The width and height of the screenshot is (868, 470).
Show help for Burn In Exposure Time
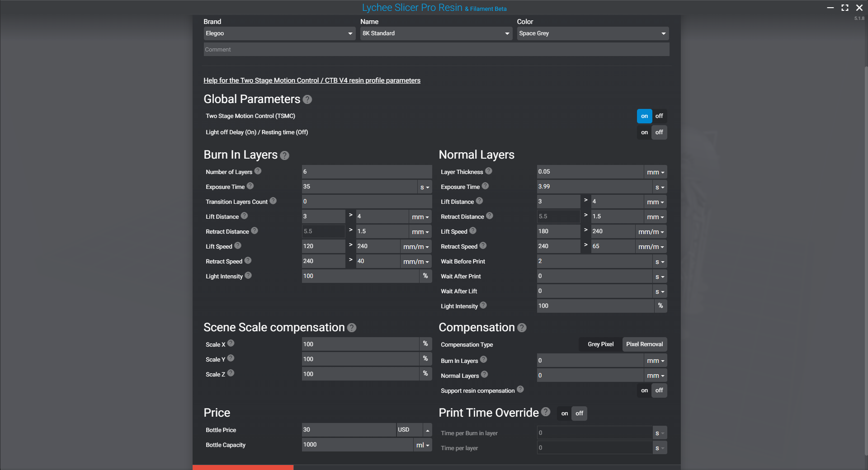[x=250, y=186]
